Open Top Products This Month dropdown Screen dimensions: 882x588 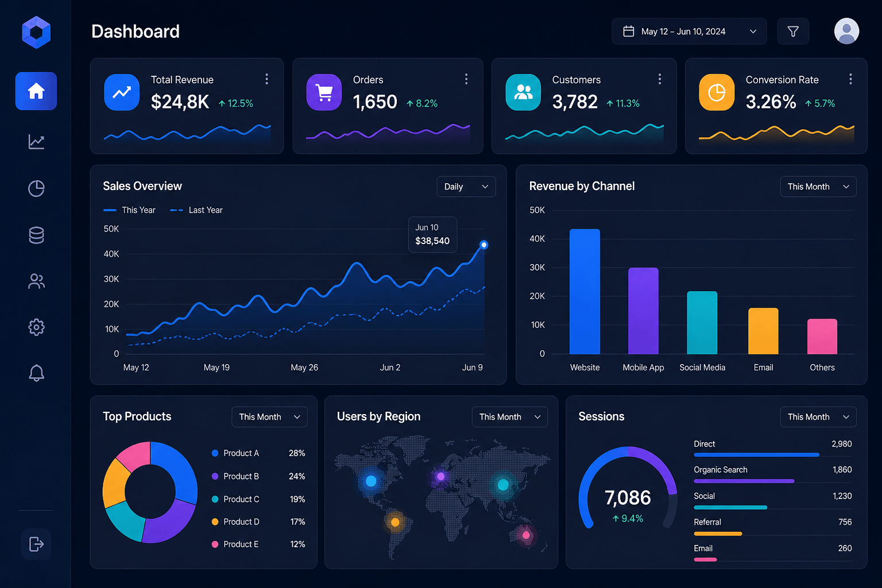tap(269, 417)
